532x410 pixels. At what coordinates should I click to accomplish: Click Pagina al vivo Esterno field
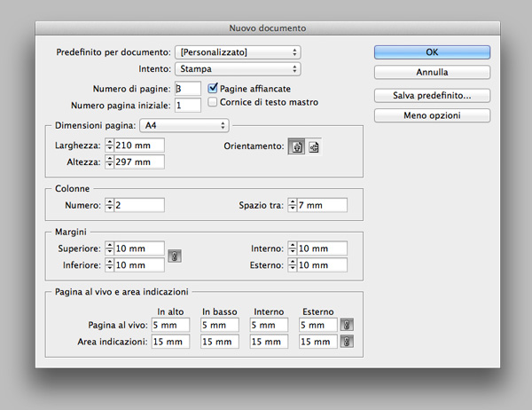coord(318,325)
